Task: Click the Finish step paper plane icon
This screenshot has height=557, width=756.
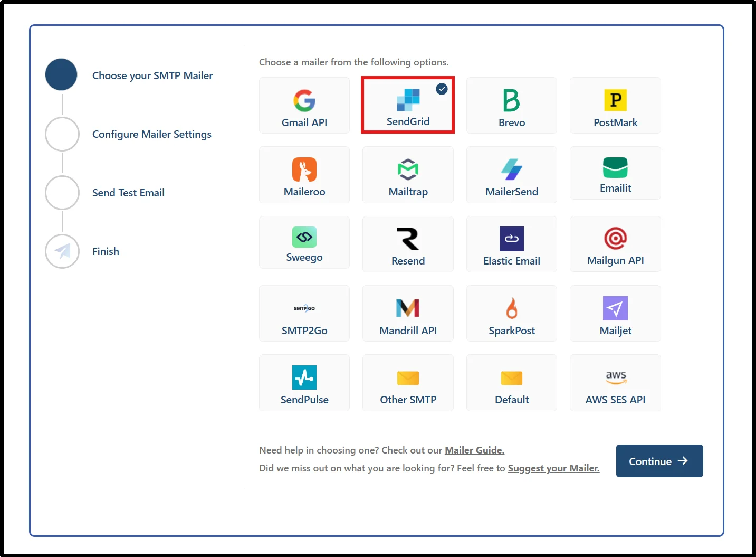Action: (62, 251)
